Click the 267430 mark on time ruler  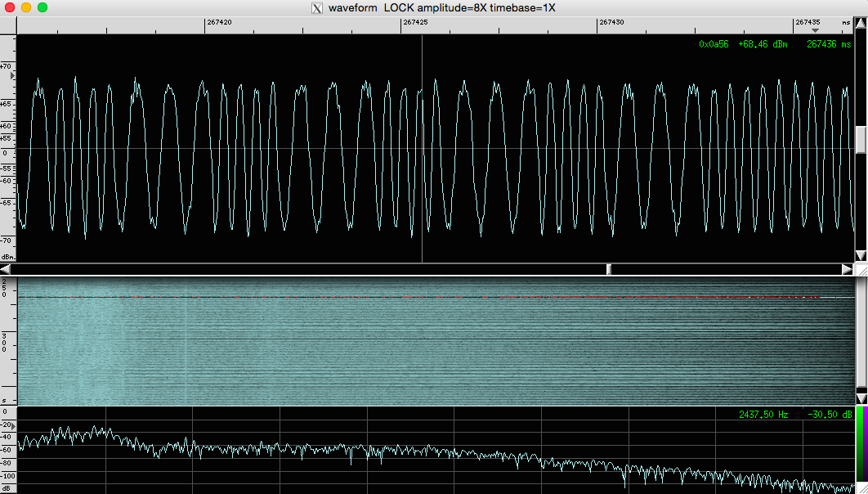[611, 23]
